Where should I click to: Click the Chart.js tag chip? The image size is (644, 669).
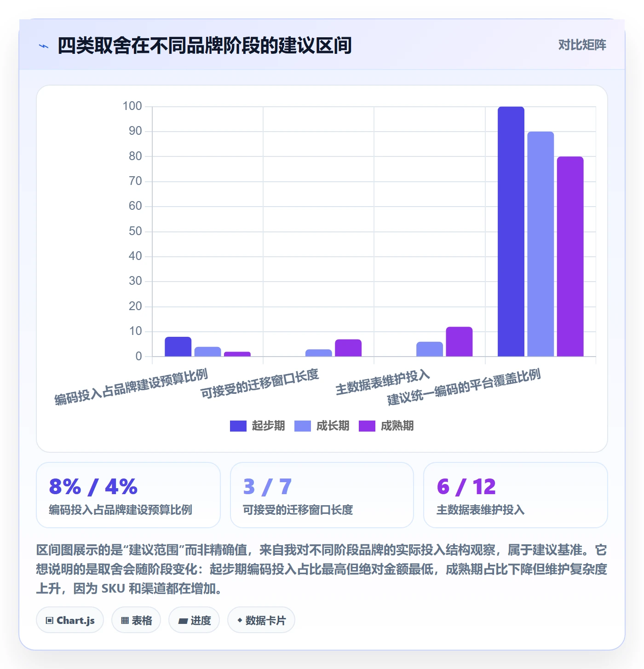(70, 620)
